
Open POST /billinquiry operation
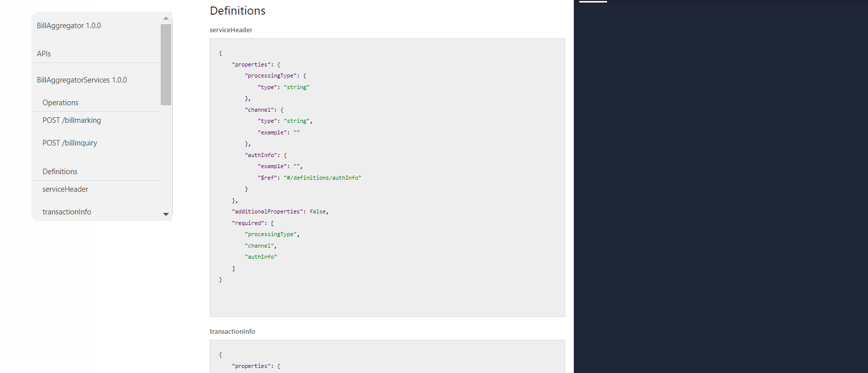[x=70, y=143]
